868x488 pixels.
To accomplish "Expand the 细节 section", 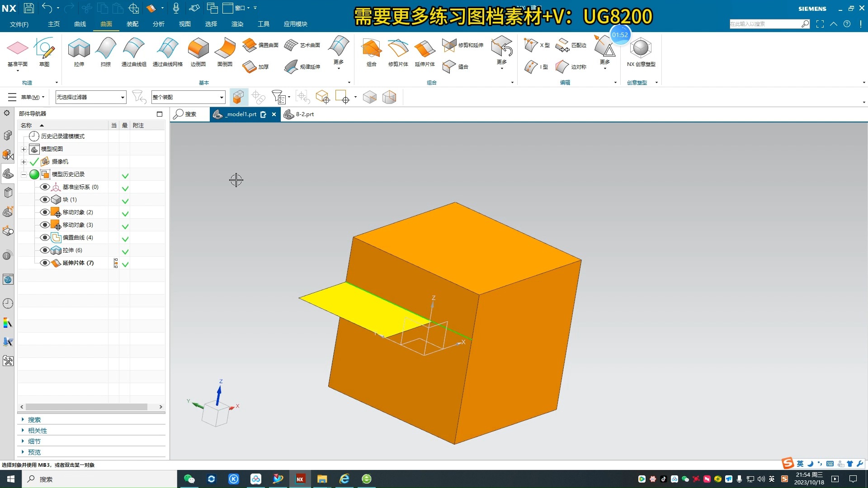I will tap(34, 441).
